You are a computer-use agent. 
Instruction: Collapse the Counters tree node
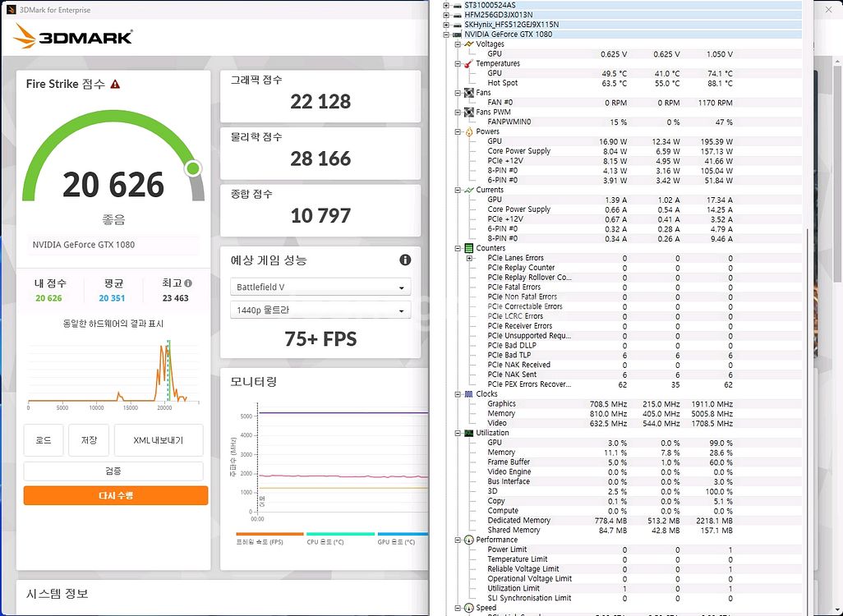458,248
